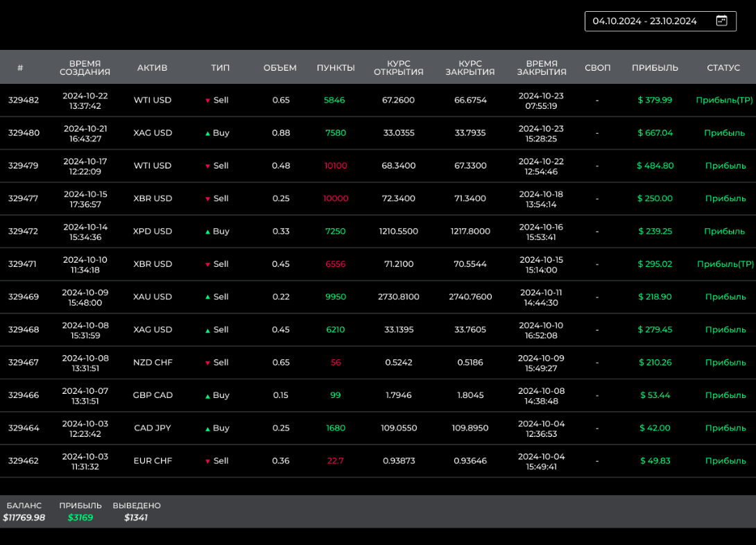Screen dimensions: 756x545
Task: Click the СТАТУС column header
Action: [723, 68]
